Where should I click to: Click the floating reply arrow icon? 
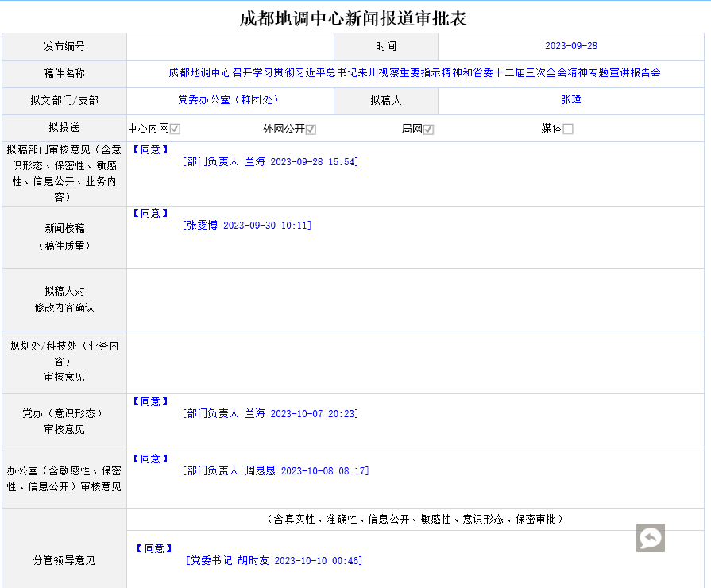650,538
